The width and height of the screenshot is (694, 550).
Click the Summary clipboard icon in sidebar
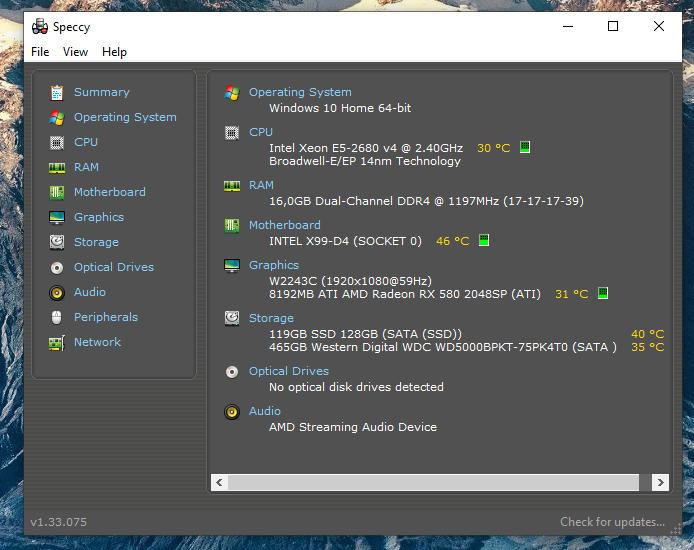coord(57,92)
